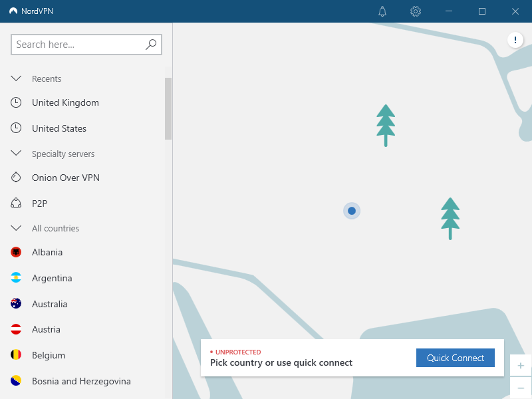Click the clock icon beside United States
This screenshot has width=532, height=399.
(x=16, y=128)
